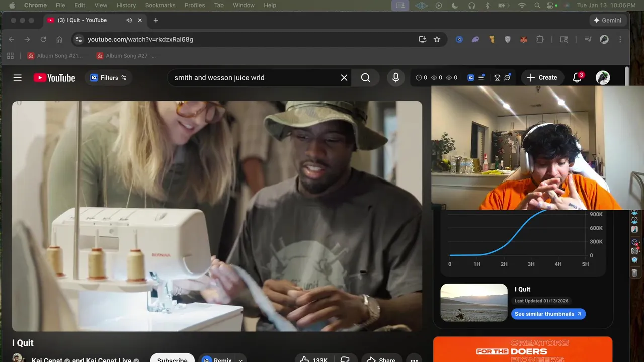Open the Profiles menu

(195, 5)
